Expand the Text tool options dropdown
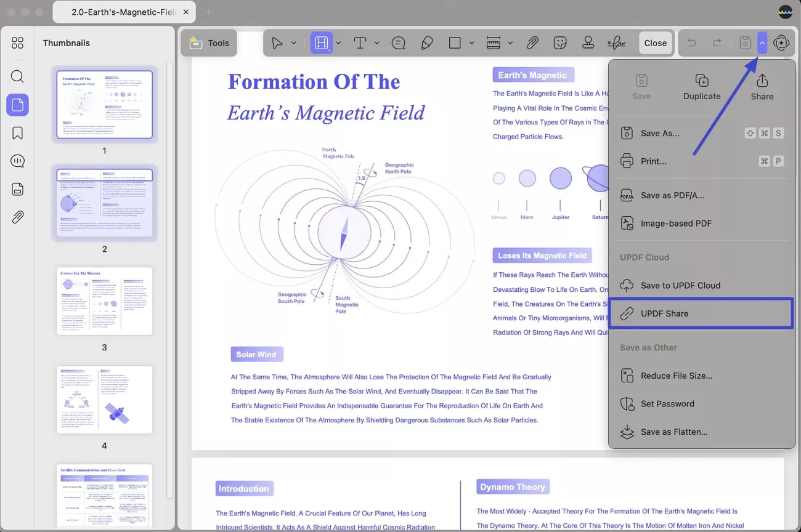801x532 pixels. tap(377, 42)
